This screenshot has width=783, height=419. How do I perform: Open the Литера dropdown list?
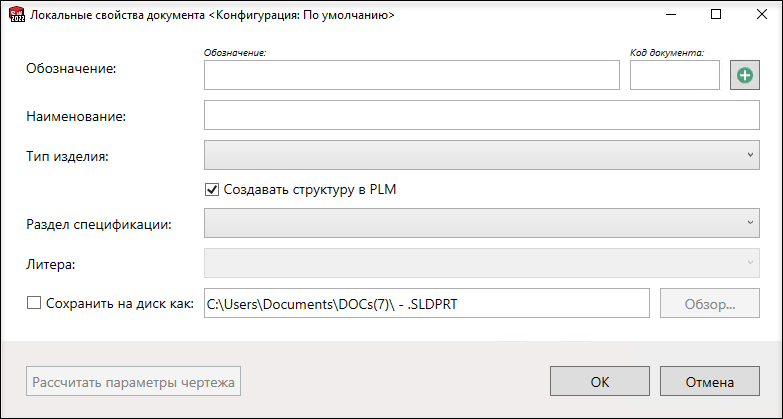(482, 263)
